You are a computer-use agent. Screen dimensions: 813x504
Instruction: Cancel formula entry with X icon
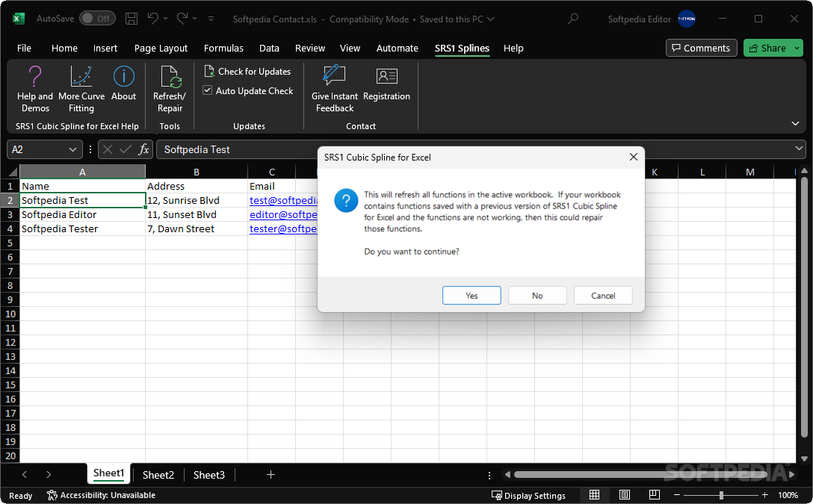click(x=108, y=149)
